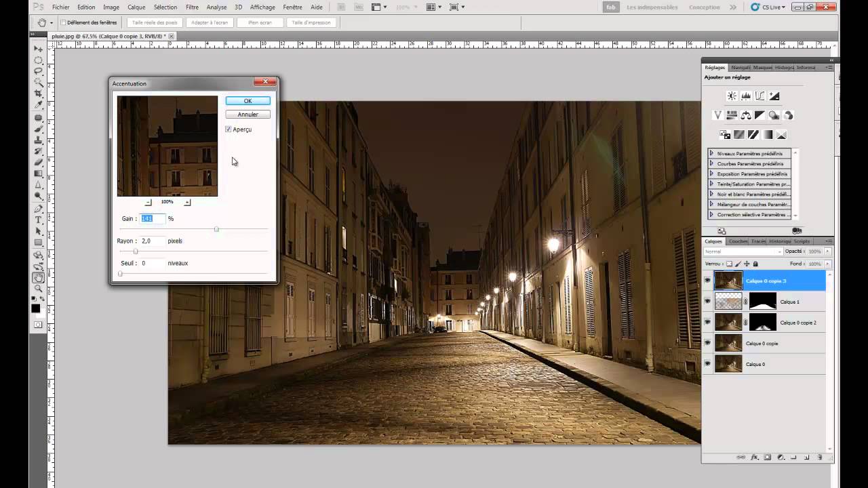
Task: Enable Défilement des fenêtres checkbox
Action: (x=63, y=22)
